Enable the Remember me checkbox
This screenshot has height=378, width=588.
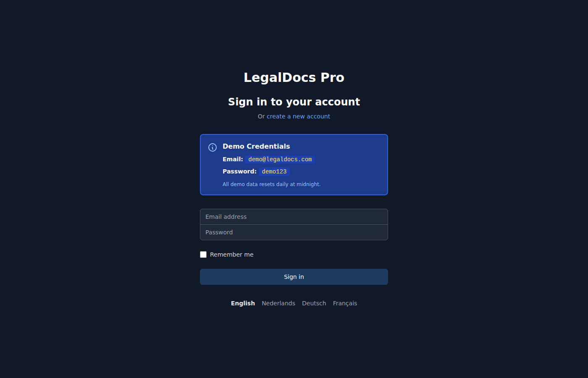[x=203, y=254]
